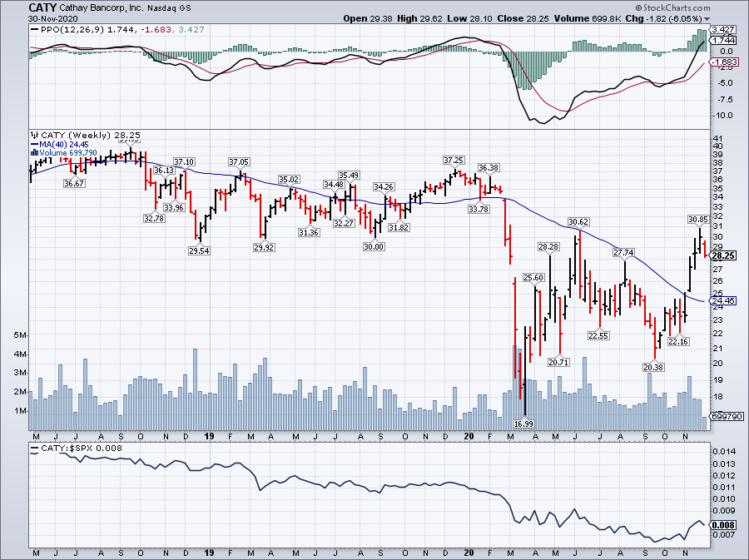This screenshot has width=749, height=560.
Task: Click the black PPO line swatch in legend
Action: coord(34,30)
